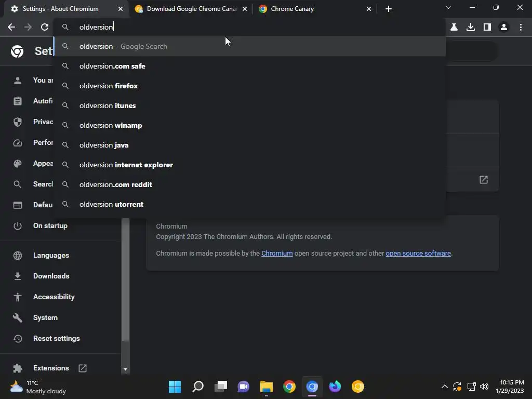Open the downloads toolbar icon
Screen dimensions: 532x399
(471, 27)
